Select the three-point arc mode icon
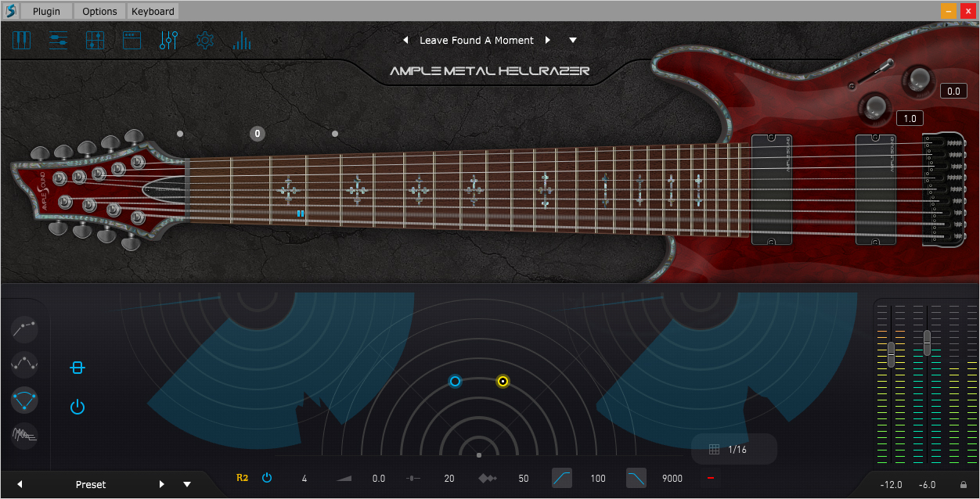 coord(25,400)
